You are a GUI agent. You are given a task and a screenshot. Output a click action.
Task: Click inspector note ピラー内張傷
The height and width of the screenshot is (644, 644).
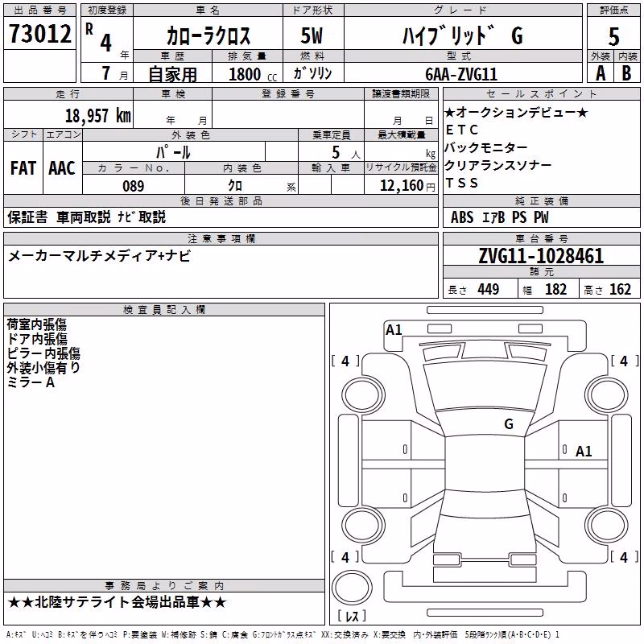tap(43, 353)
